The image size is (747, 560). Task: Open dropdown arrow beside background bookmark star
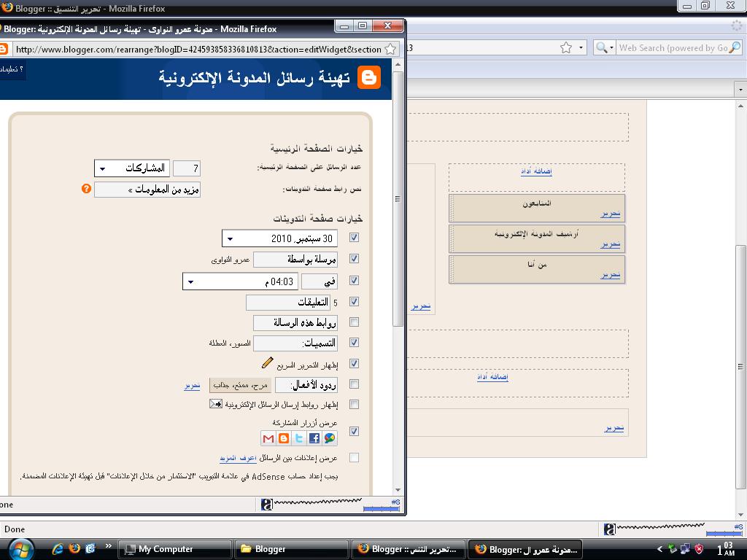click(581, 47)
